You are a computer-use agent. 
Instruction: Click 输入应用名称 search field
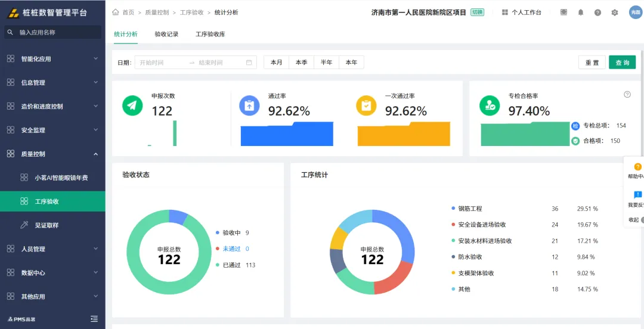click(x=52, y=32)
